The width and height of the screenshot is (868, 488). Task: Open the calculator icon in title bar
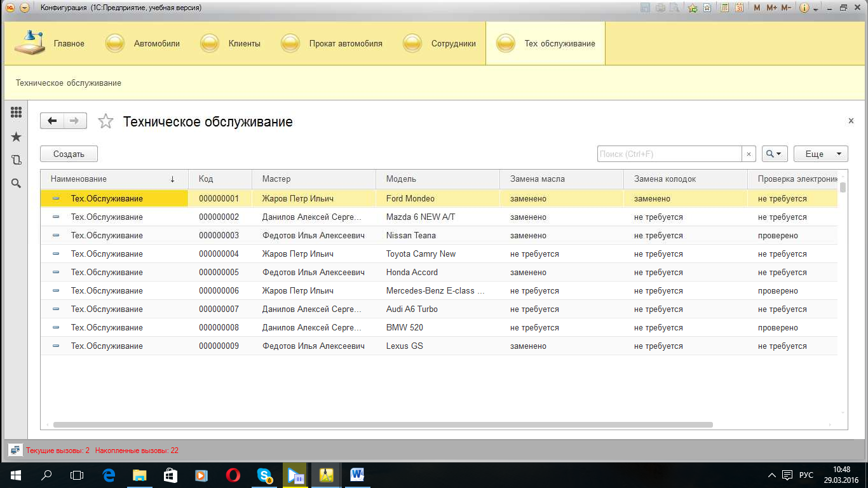coord(724,8)
